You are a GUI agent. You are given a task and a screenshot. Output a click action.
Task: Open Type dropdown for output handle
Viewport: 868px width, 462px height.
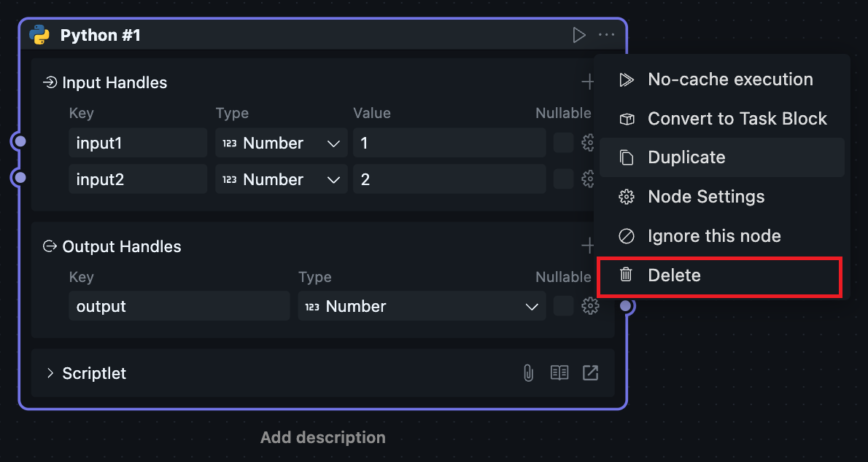coord(422,306)
